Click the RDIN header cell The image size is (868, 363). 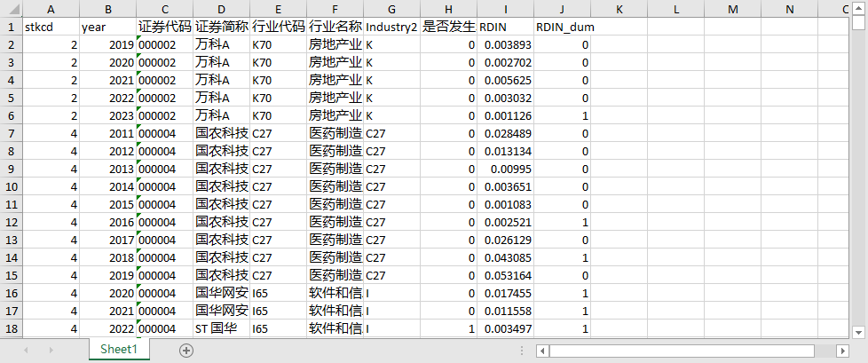tap(506, 27)
